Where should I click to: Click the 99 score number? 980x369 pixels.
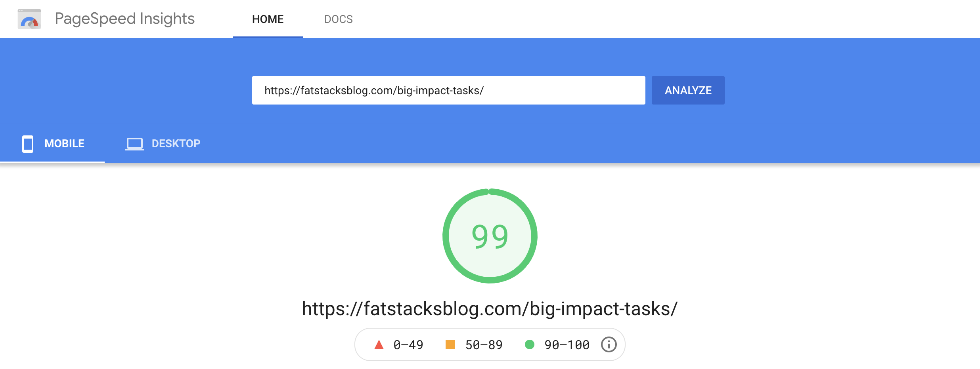[x=490, y=236]
